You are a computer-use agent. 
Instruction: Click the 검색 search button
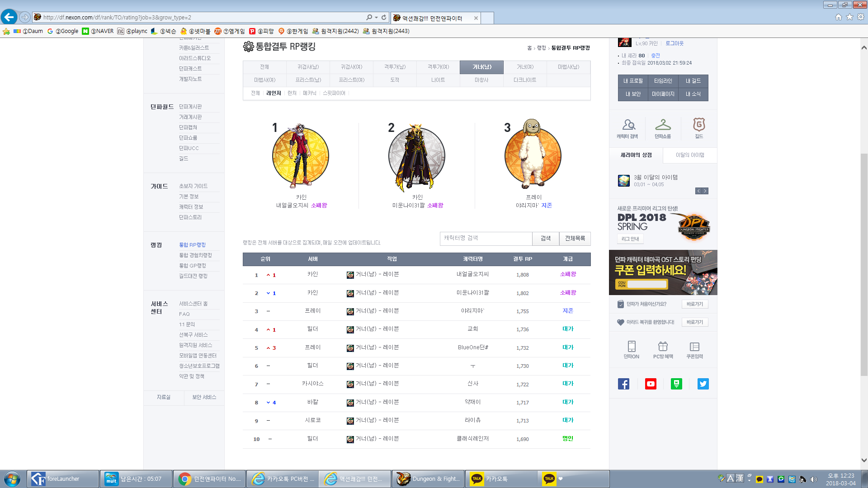(546, 239)
